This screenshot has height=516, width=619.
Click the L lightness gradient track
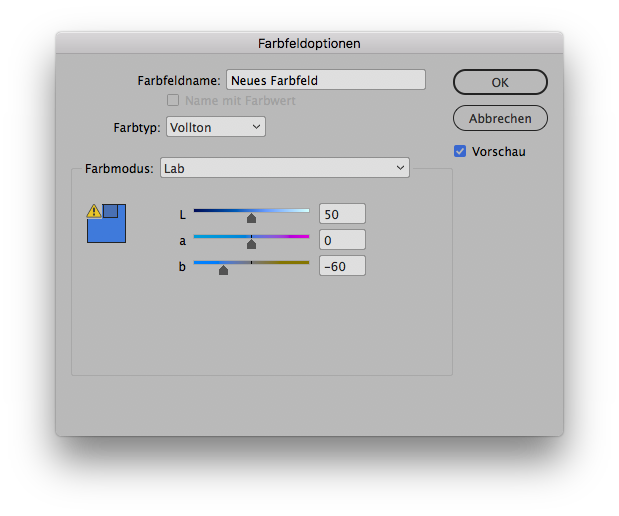tap(251, 211)
